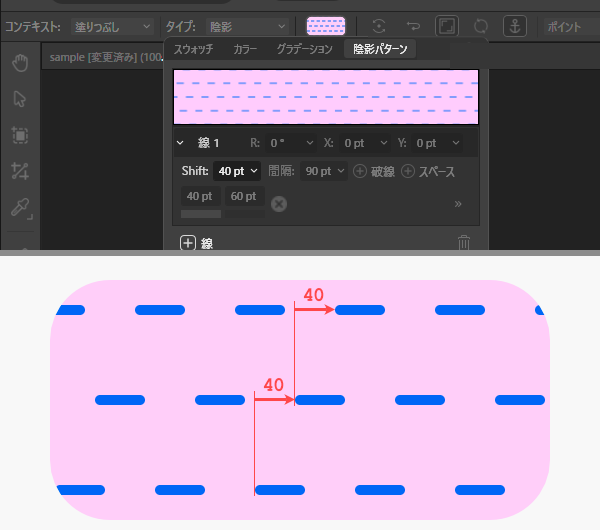Viewport: 600px width, 530px height.
Task: Click the 60 pt space length field
Action: 245,196
